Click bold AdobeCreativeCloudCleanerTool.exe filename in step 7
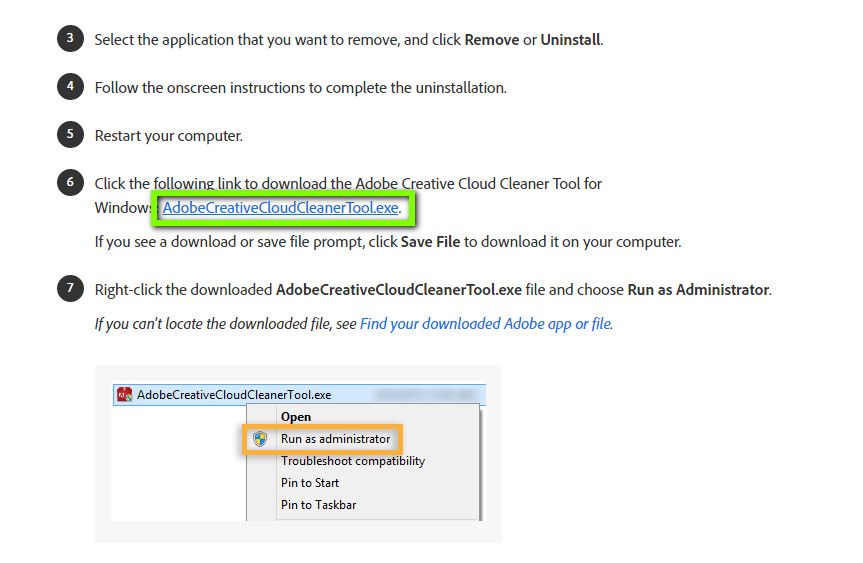This screenshot has height=563, width=863. (x=398, y=289)
